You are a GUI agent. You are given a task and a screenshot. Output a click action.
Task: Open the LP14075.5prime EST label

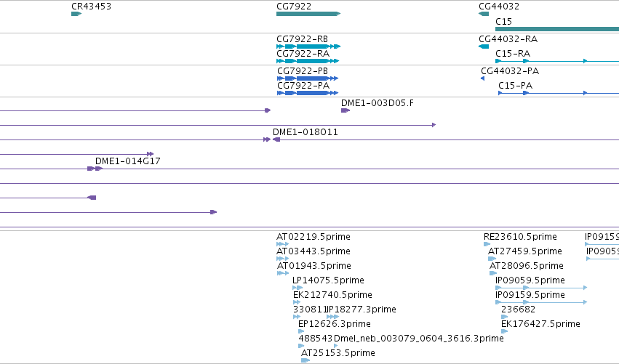coord(328,280)
